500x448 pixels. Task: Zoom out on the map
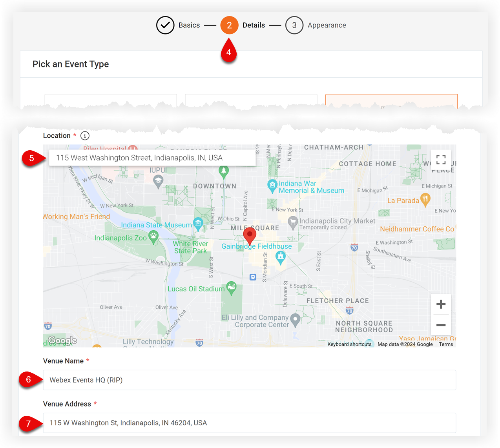point(441,325)
